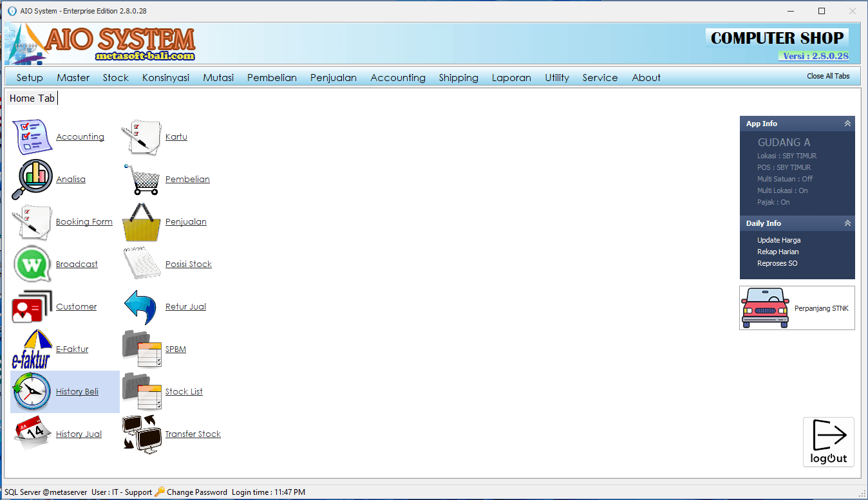Click the Login time : 11:47 PM text

click(269, 492)
